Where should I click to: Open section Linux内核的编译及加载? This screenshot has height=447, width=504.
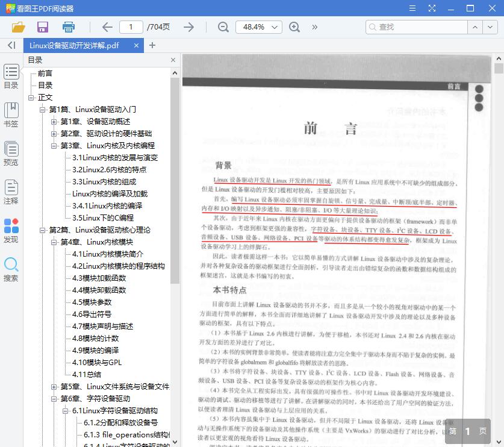tap(110, 193)
